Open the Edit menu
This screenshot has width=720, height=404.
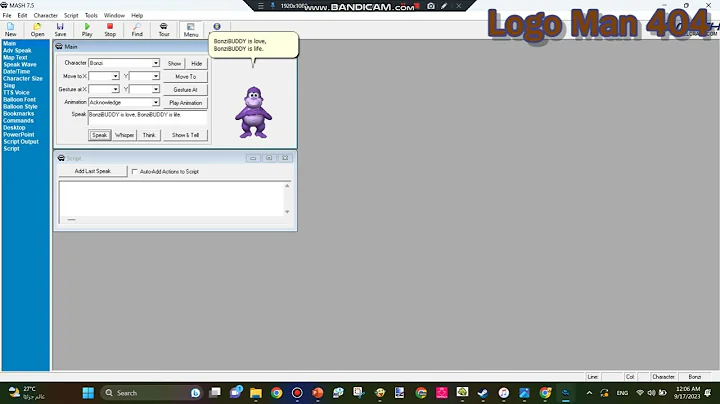pyautogui.click(x=22, y=15)
